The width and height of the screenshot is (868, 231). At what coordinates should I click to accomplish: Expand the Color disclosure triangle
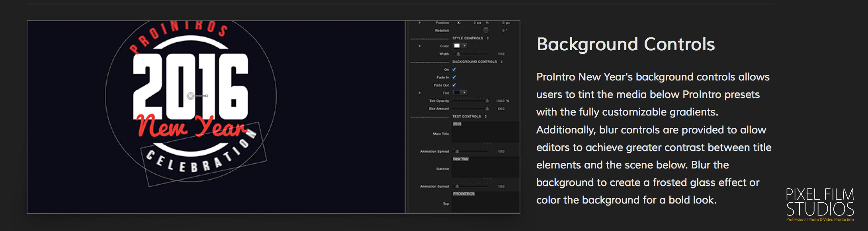click(420, 46)
